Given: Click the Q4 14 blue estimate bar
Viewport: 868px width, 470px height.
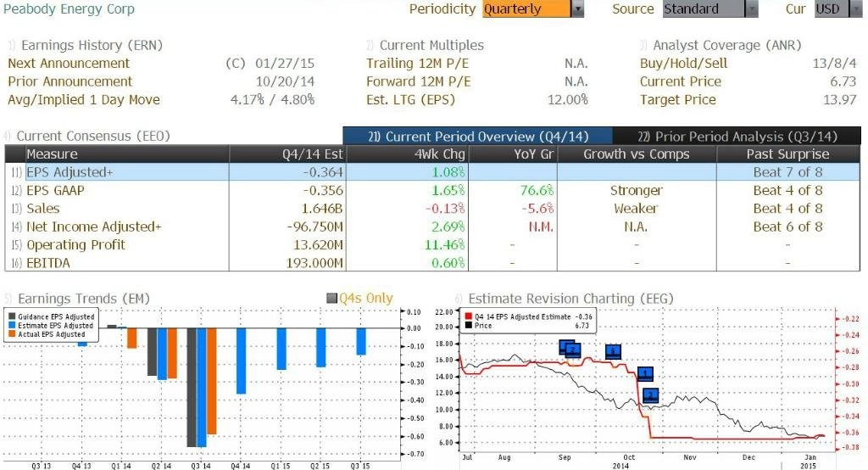Looking at the screenshot, I should [x=242, y=361].
